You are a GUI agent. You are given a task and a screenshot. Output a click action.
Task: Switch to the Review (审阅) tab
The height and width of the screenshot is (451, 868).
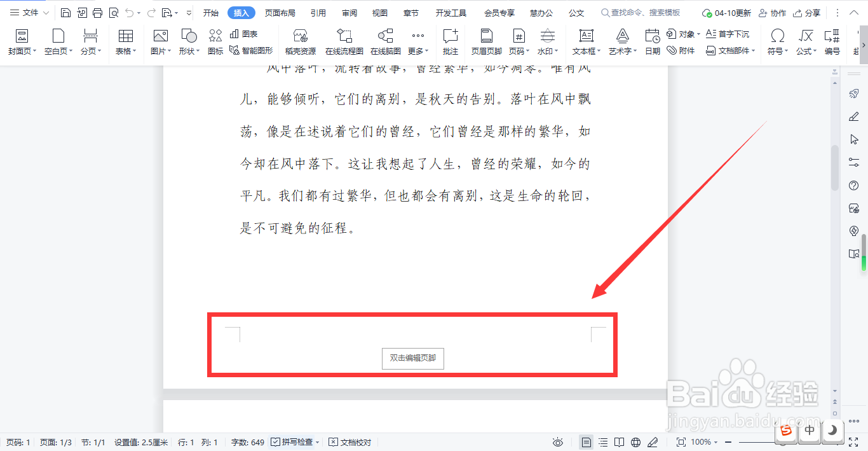349,13
